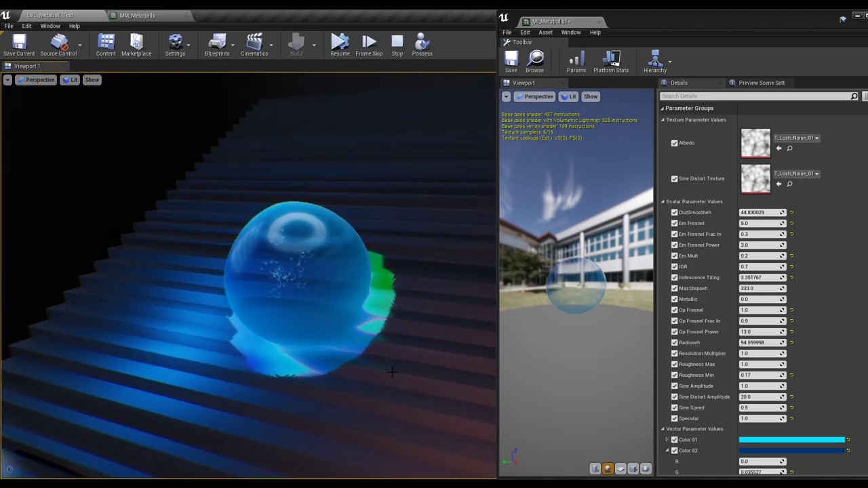Viewport: 868px width, 488px height.
Task: Open Platform Stats in the toolbar
Action: tap(611, 62)
